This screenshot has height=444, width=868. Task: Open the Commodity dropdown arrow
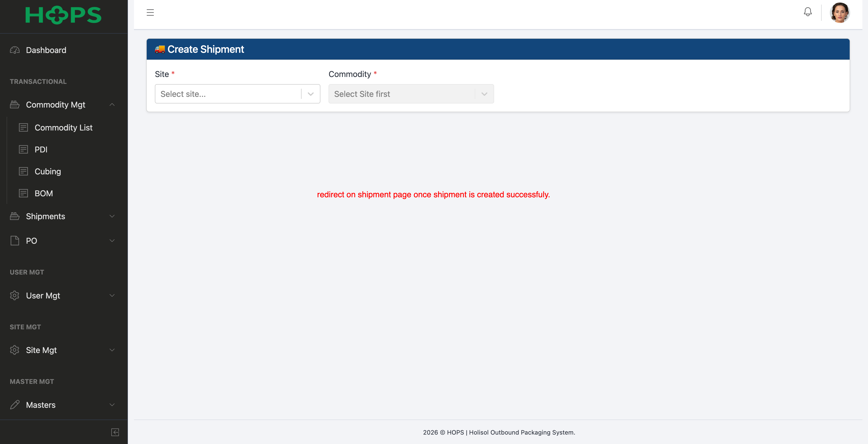pos(484,94)
